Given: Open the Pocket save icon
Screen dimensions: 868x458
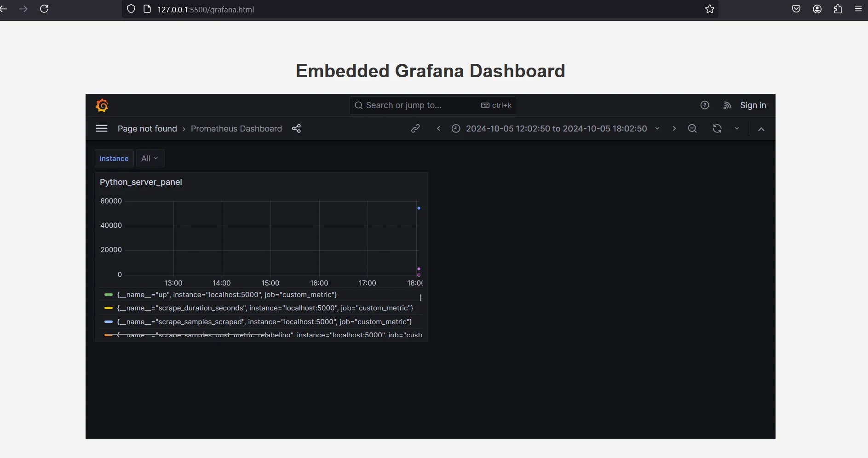Looking at the screenshot, I should click(796, 9).
